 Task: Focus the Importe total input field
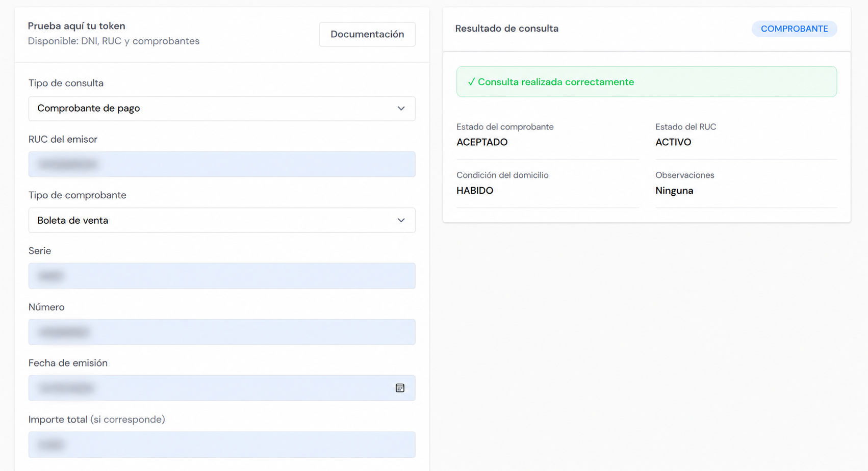[x=222, y=444]
